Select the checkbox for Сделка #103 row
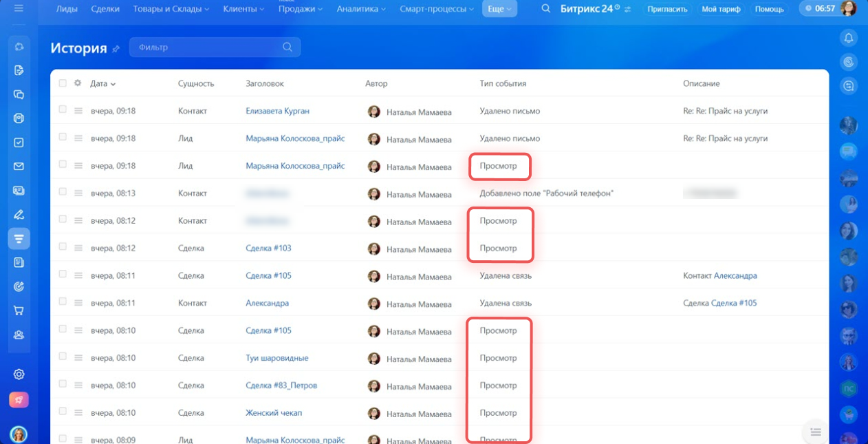Viewport: 868px width, 444px height. click(x=63, y=246)
